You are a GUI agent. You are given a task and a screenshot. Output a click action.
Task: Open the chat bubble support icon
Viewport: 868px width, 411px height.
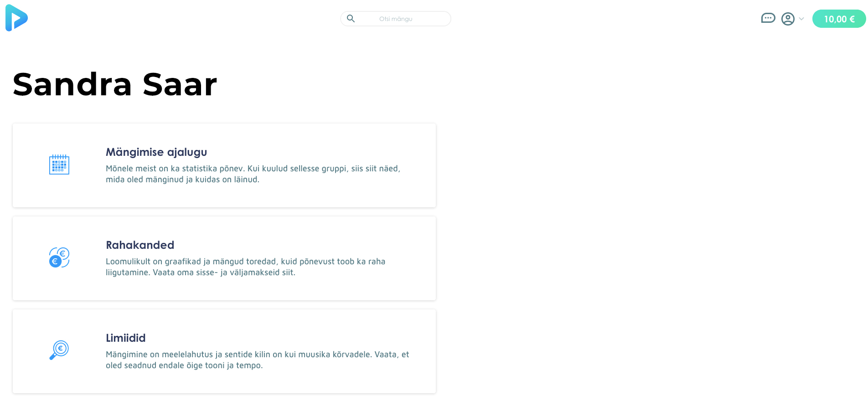(768, 18)
